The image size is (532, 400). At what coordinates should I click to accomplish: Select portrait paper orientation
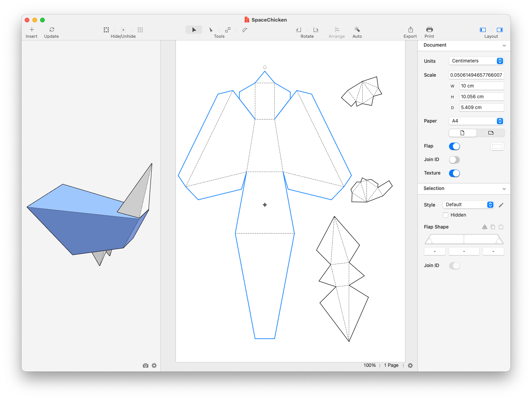pos(463,133)
